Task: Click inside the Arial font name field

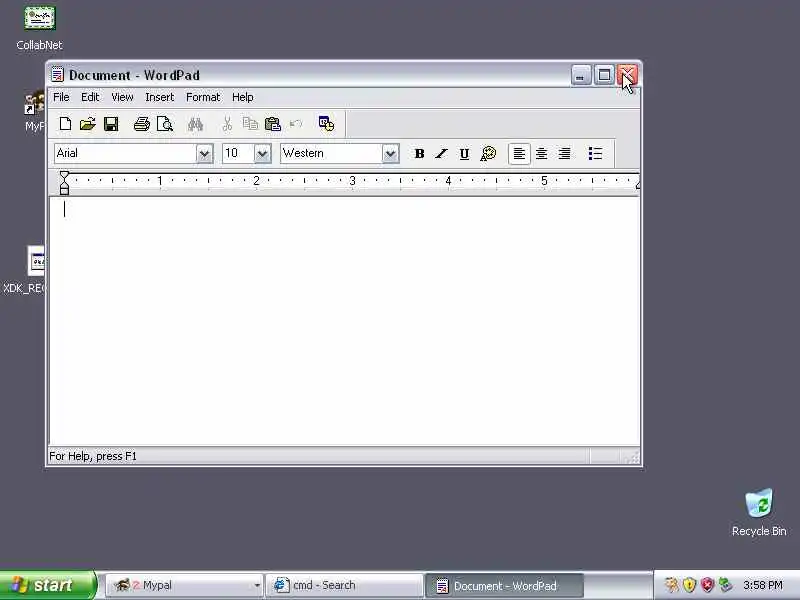Action: (x=125, y=154)
